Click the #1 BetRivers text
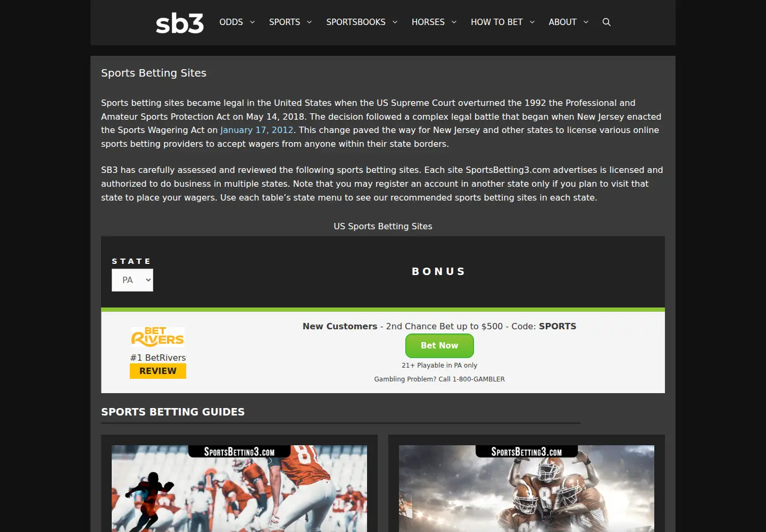 [158, 358]
